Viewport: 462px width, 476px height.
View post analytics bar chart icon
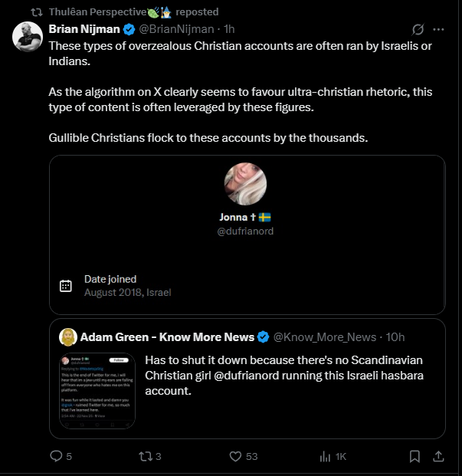coord(325,456)
